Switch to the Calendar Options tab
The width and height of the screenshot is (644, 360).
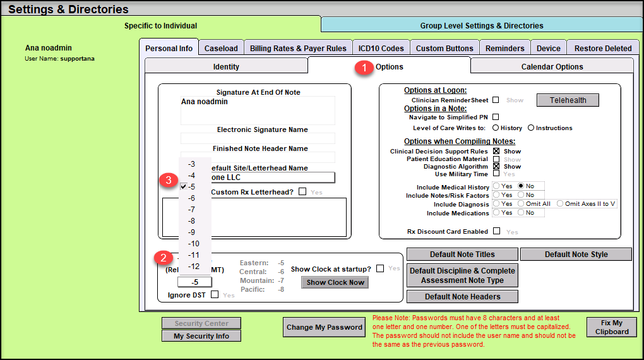tap(552, 66)
